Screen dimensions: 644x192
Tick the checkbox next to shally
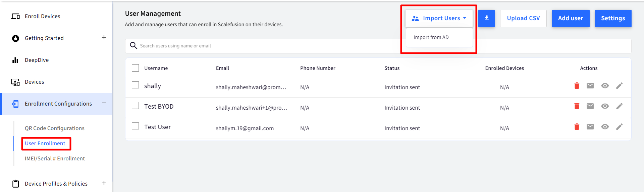pyautogui.click(x=136, y=85)
